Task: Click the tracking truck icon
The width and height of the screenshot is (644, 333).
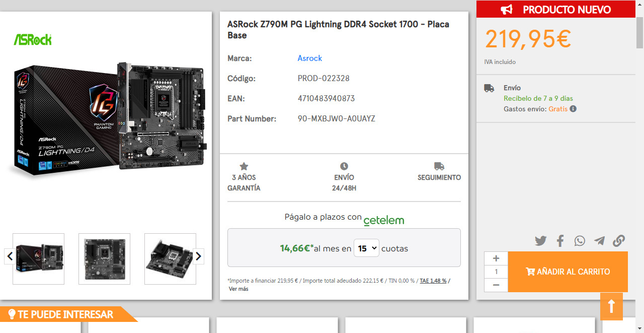Action: coord(439,166)
